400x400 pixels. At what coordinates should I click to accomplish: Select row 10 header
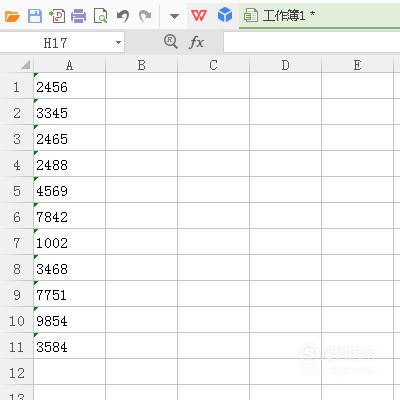pos(17,321)
